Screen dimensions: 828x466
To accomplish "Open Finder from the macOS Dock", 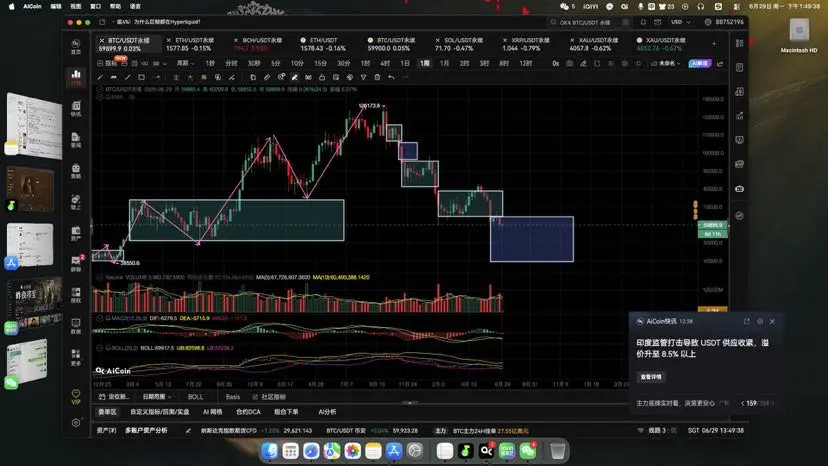I will 270,451.
